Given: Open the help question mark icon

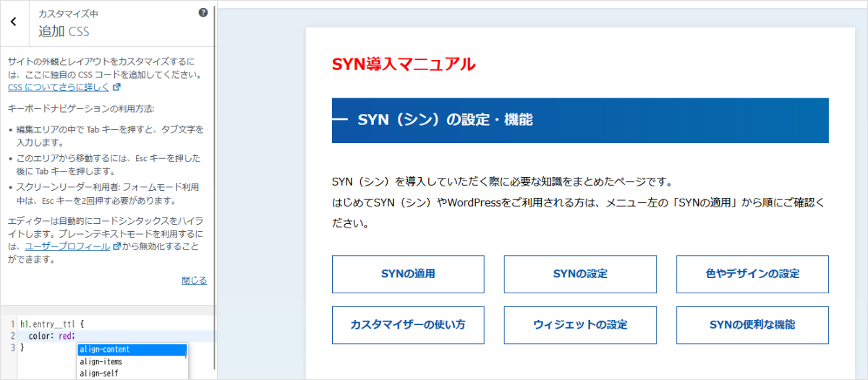Looking at the screenshot, I should point(203,12).
